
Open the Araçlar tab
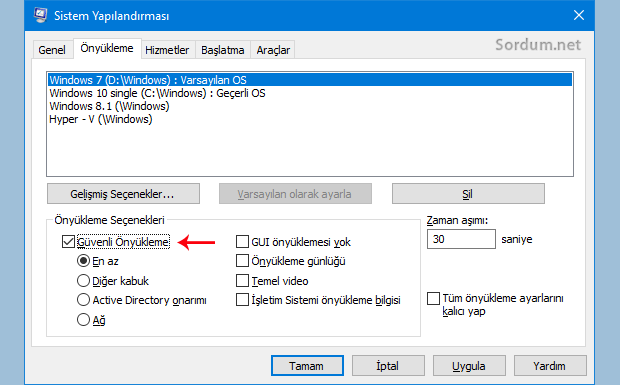273,50
